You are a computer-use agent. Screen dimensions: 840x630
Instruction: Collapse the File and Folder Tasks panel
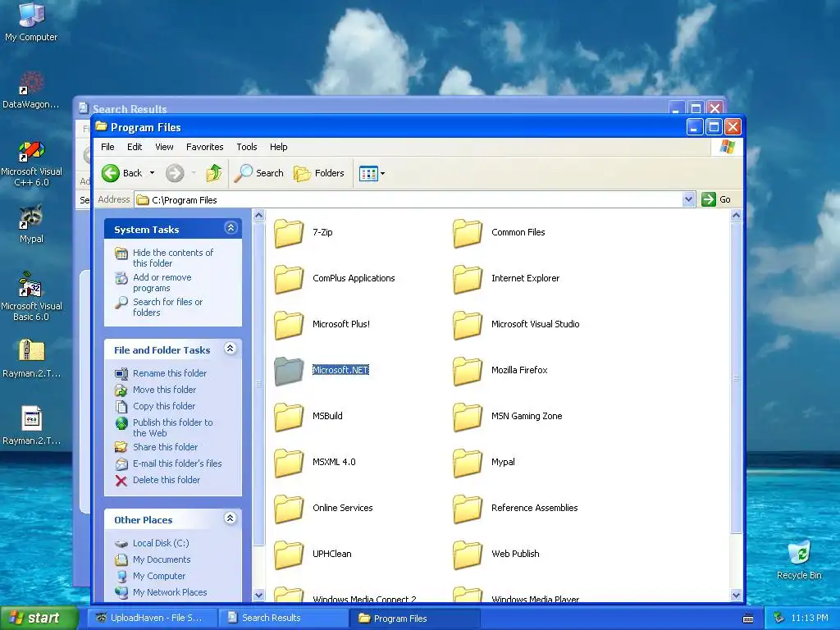point(231,349)
